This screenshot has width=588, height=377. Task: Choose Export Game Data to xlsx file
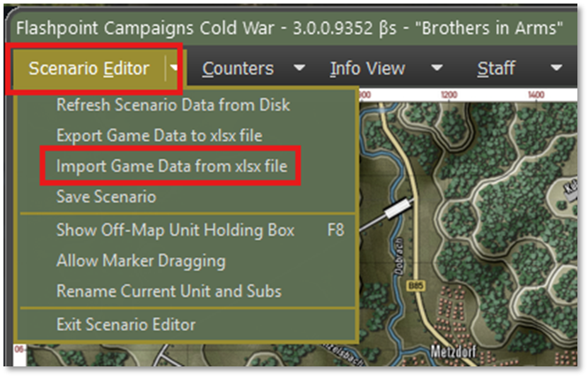tap(159, 135)
